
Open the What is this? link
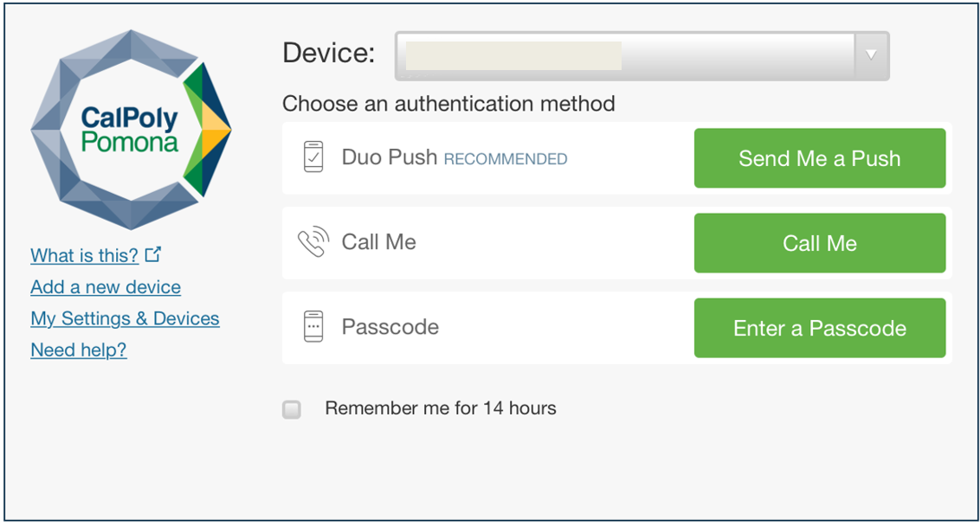[x=84, y=255]
